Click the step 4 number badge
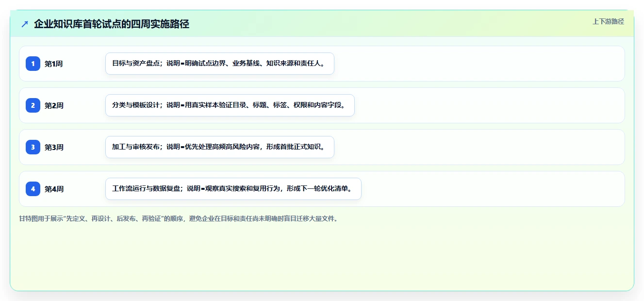This screenshot has height=301, width=644. (x=33, y=189)
